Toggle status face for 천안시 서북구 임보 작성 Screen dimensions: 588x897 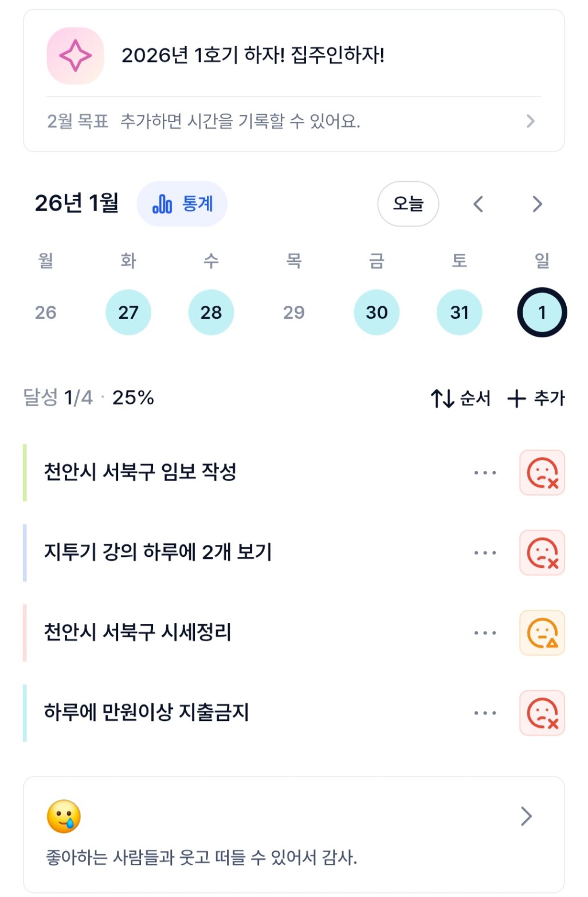[x=542, y=473]
